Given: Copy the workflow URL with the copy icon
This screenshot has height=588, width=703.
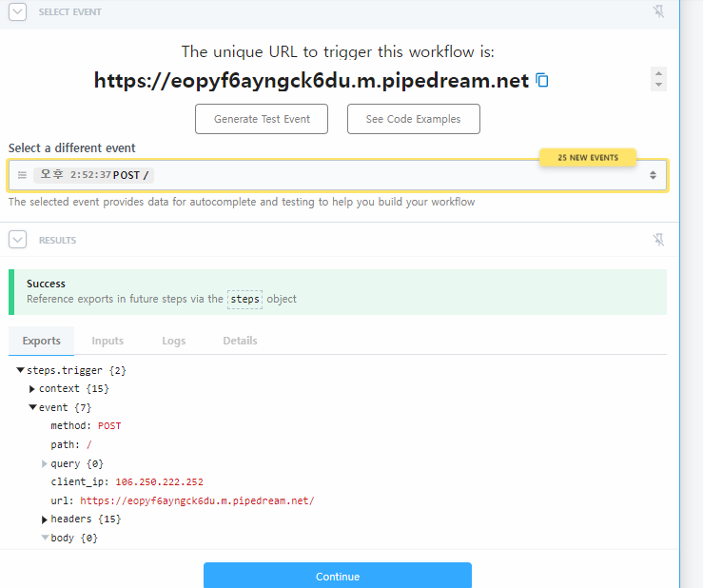Looking at the screenshot, I should pyautogui.click(x=542, y=81).
